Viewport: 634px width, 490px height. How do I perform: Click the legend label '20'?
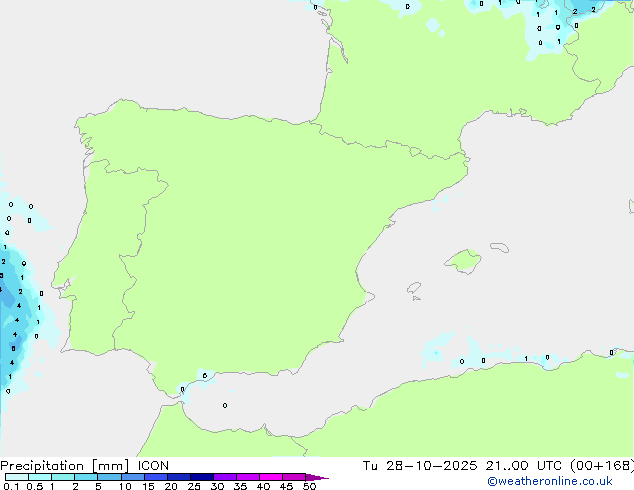(x=171, y=486)
